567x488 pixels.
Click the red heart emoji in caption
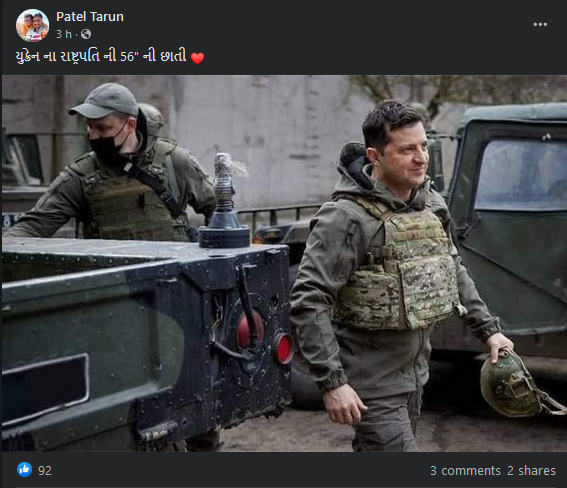click(197, 58)
